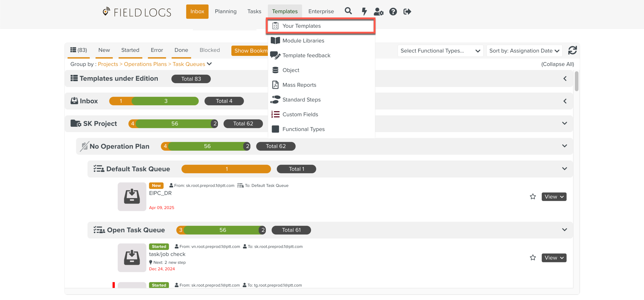Click the logout icon
The width and height of the screenshot is (644, 300).
tap(407, 12)
